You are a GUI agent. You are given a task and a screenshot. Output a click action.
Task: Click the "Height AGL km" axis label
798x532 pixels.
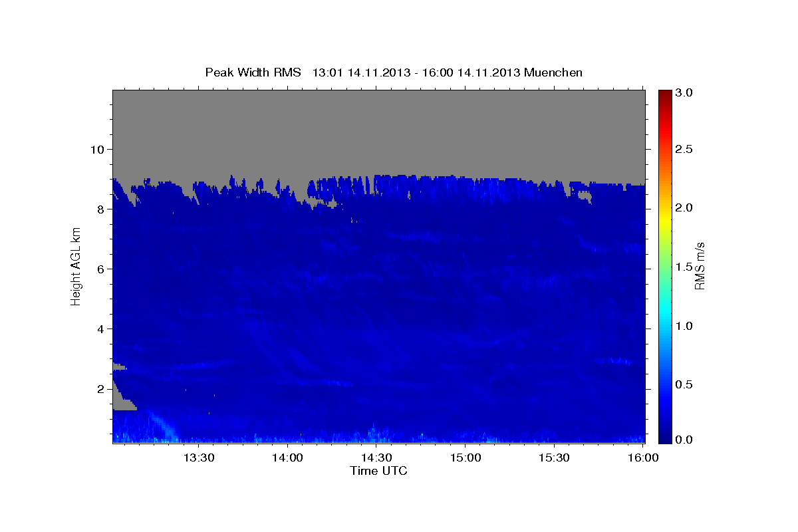[x=76, y=266]
